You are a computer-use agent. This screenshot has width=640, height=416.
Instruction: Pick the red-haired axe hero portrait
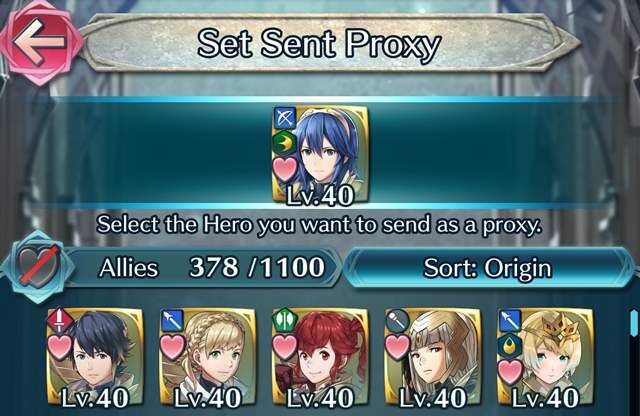[320, 357]
